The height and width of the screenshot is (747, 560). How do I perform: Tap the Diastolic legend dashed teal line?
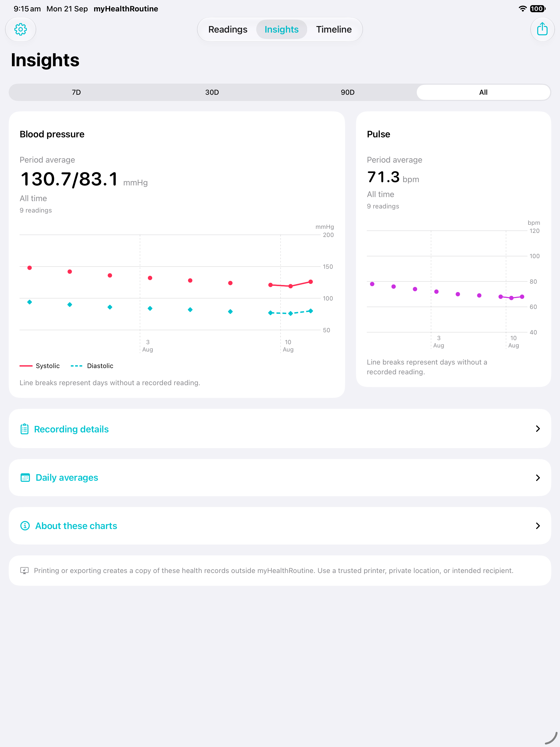[x=77, y=366]
